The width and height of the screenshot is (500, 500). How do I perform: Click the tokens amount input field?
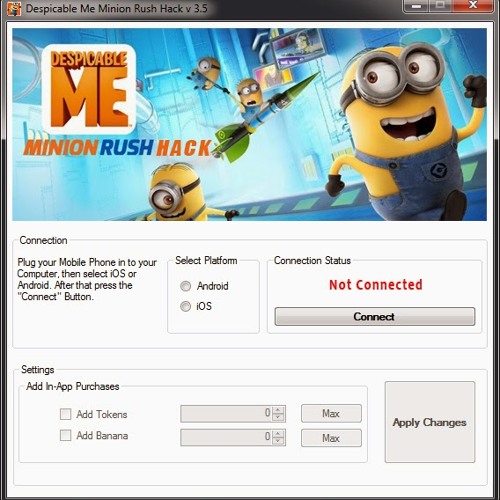click(227, 414)
